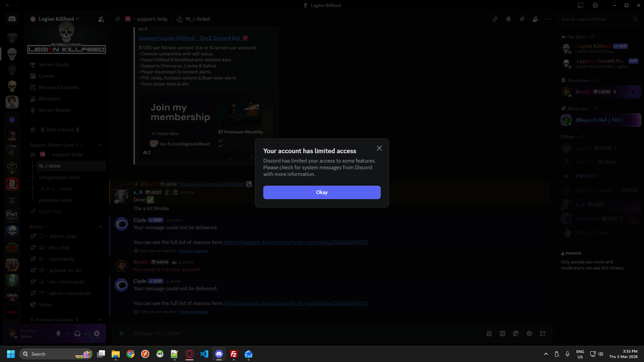644x362 pixels.
Task: Open the more options ellipsis in header
Action: [549, 19]
